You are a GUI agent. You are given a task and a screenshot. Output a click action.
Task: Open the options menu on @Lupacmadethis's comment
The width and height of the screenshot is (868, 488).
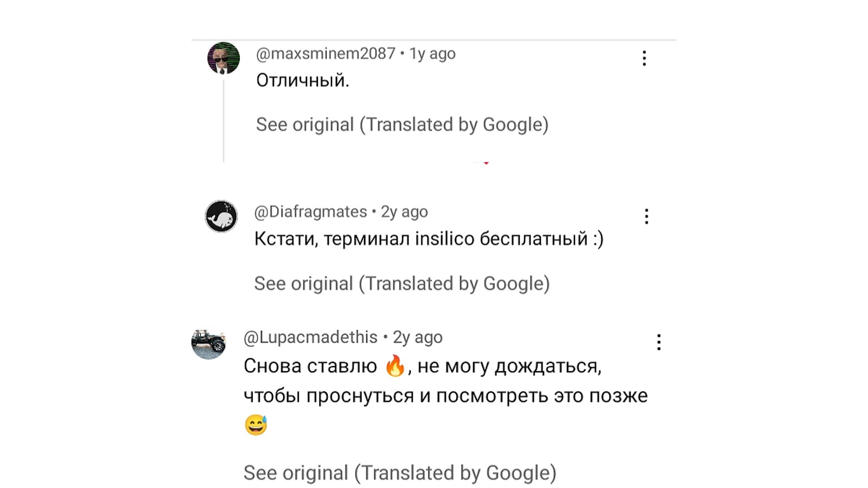click(659, 341)
